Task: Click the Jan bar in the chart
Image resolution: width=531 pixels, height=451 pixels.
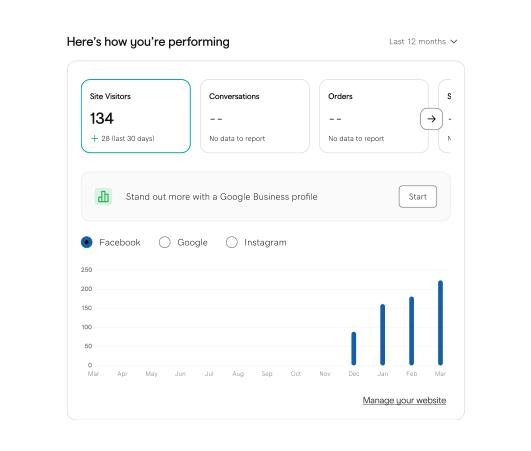Action: pyautogui.click(x=383, y=335)
